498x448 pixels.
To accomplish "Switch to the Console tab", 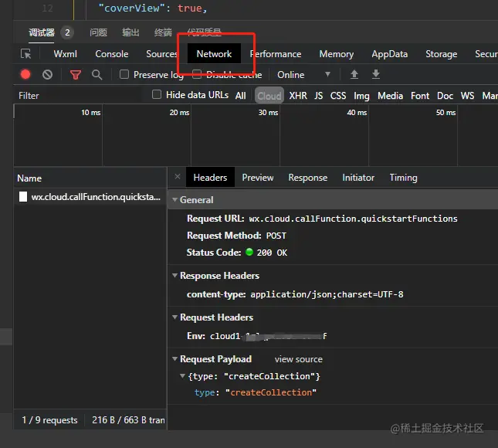I will (x=112, y=54).
